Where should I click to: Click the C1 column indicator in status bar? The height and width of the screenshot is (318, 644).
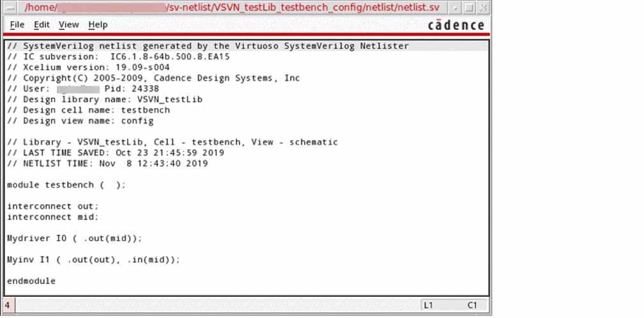472,305
